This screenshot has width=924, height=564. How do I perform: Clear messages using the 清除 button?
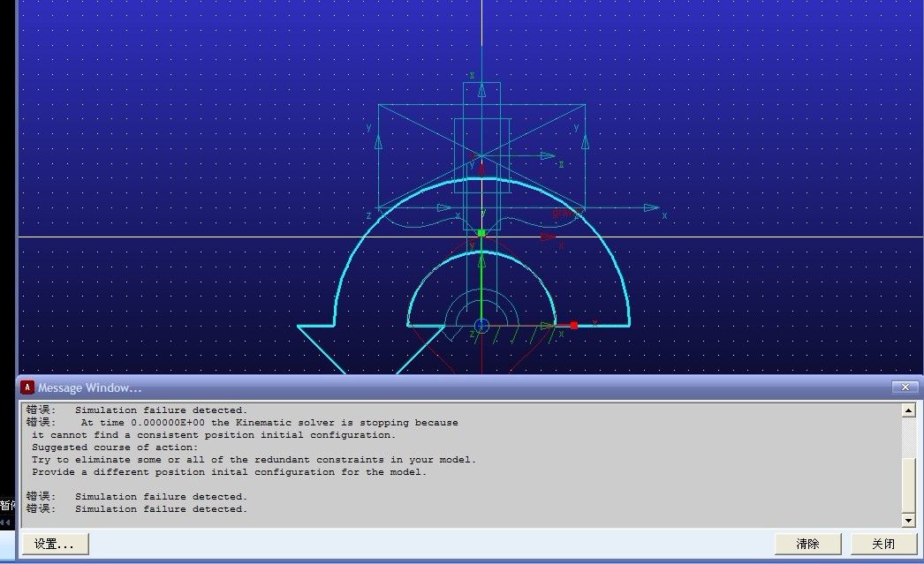[807, 544]
